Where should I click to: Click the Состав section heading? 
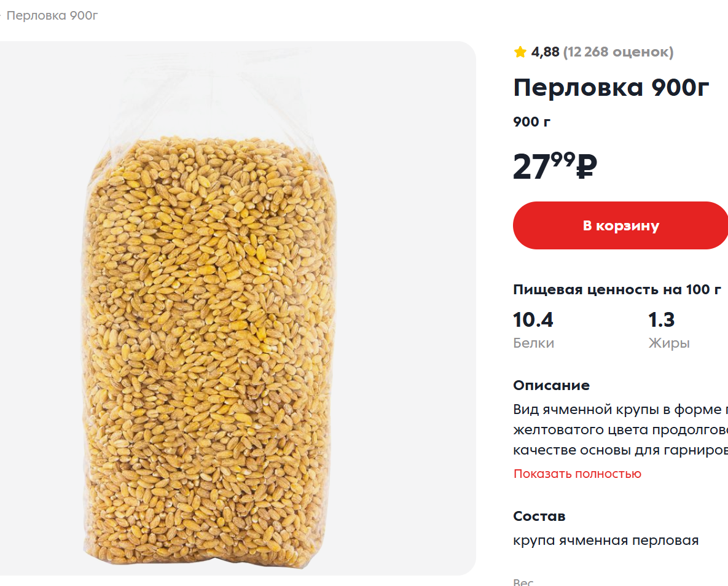coord(539,516)
